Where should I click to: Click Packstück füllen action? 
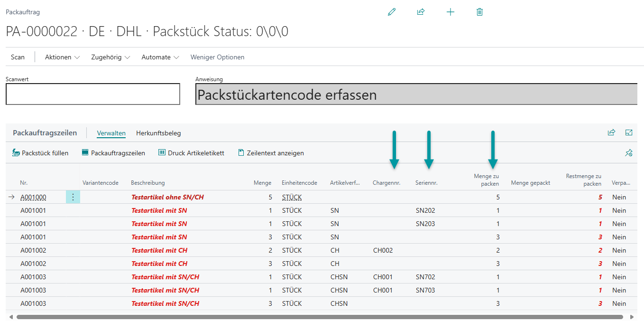pyautogui.click(x=40, y=153)
